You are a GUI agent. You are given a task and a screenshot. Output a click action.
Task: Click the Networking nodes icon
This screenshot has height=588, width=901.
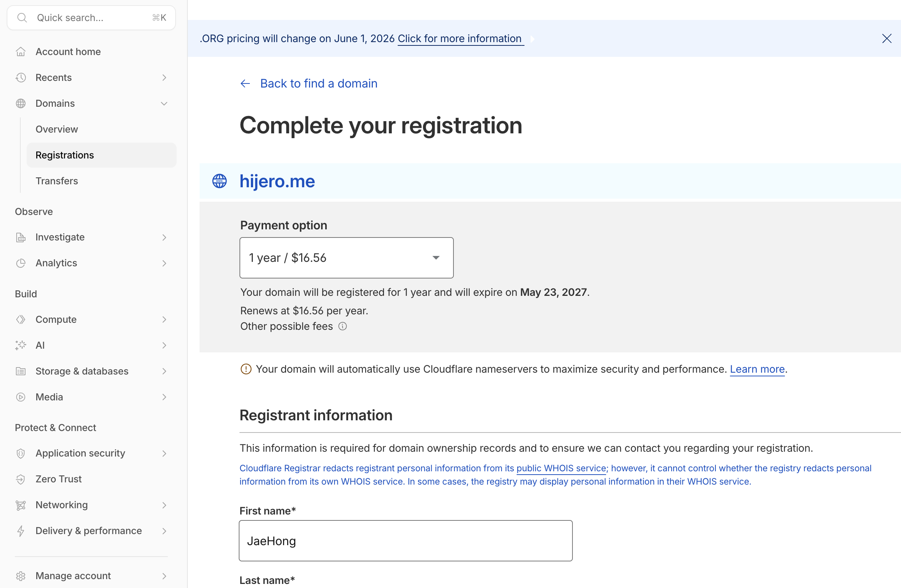pos(21,505)
